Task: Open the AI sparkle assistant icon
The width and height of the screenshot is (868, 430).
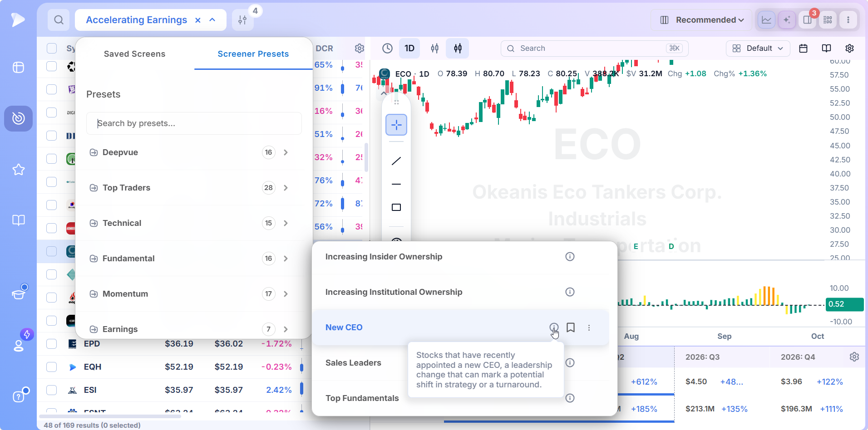Action: (x=787, y=20)
